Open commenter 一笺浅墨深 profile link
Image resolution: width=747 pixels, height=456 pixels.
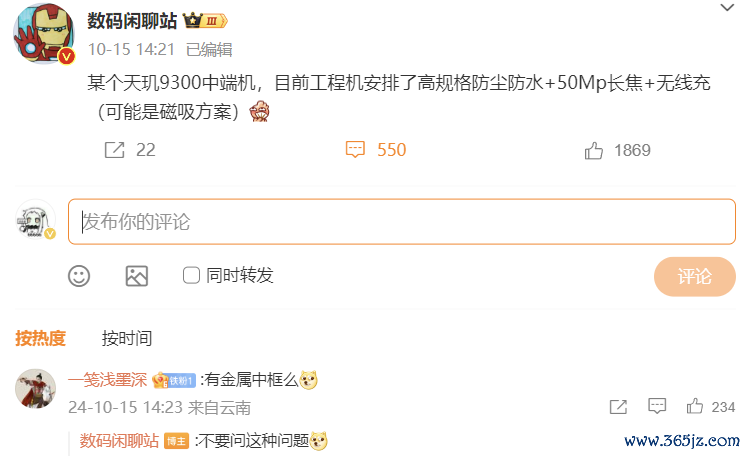108,380
